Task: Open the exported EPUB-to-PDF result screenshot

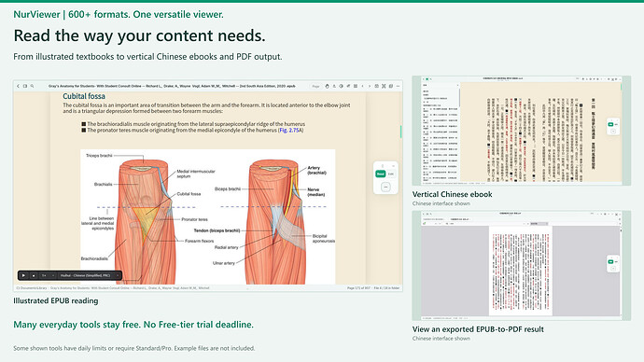Action: 521,266
